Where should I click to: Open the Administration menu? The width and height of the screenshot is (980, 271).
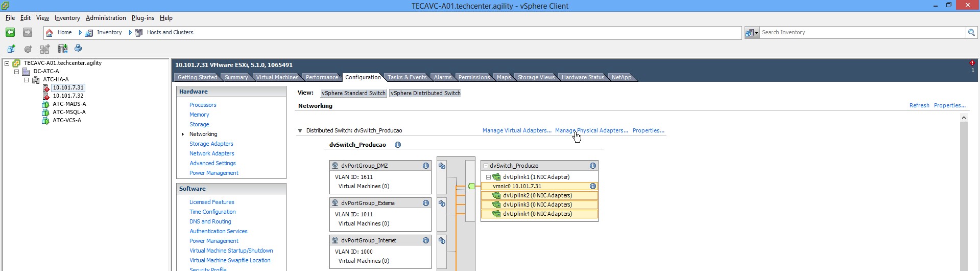point(106,18)
